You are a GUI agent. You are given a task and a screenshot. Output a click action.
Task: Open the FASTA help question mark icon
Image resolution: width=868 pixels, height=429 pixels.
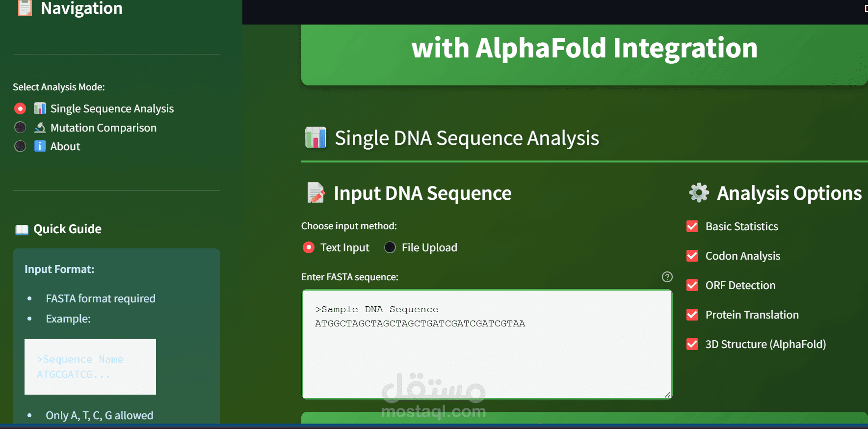pos(667,277)
